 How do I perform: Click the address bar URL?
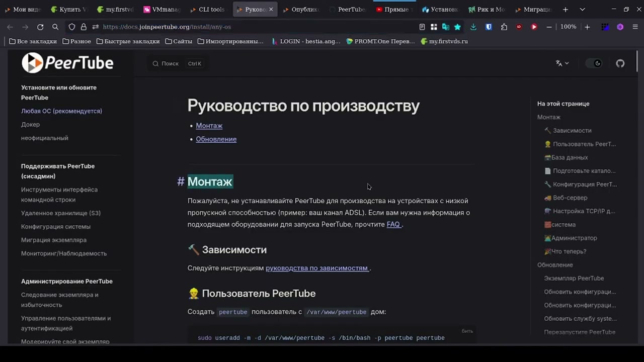pos(167,27)
